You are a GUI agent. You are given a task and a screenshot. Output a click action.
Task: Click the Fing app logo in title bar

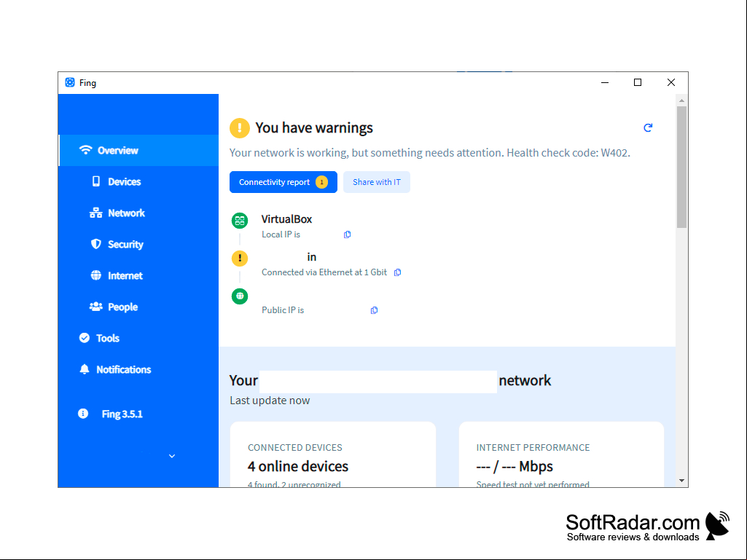pos(70,82)
